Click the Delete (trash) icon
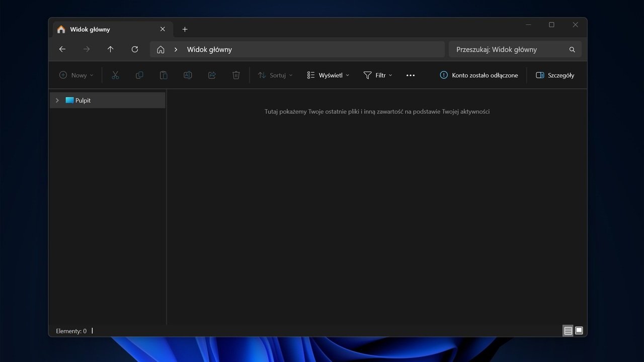 click(x=236, y=75)
